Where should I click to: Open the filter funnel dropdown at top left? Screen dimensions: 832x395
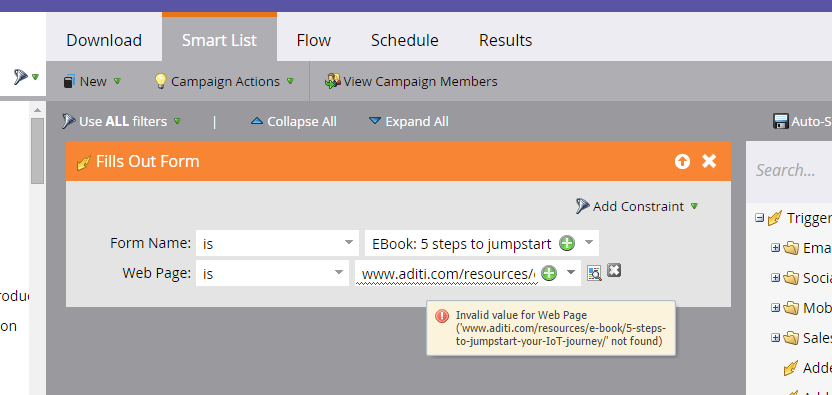26,78
